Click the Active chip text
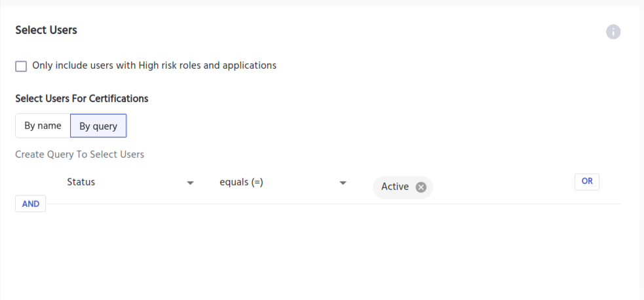 394,187
